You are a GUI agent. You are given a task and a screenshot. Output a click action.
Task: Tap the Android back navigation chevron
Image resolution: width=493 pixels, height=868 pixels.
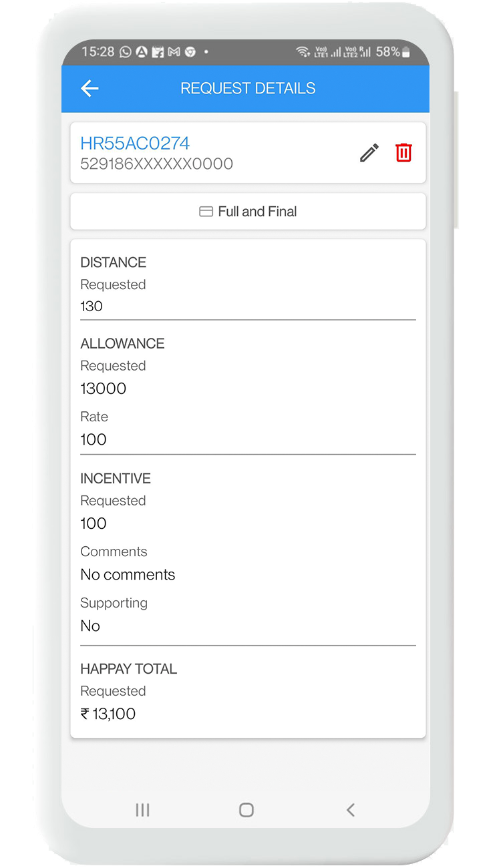pyautogui.click(x=351, y=810)
